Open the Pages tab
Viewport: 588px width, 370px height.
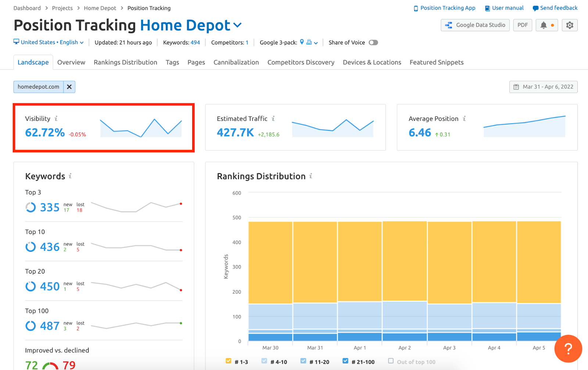pyautogui.click(x=196, y=62)
